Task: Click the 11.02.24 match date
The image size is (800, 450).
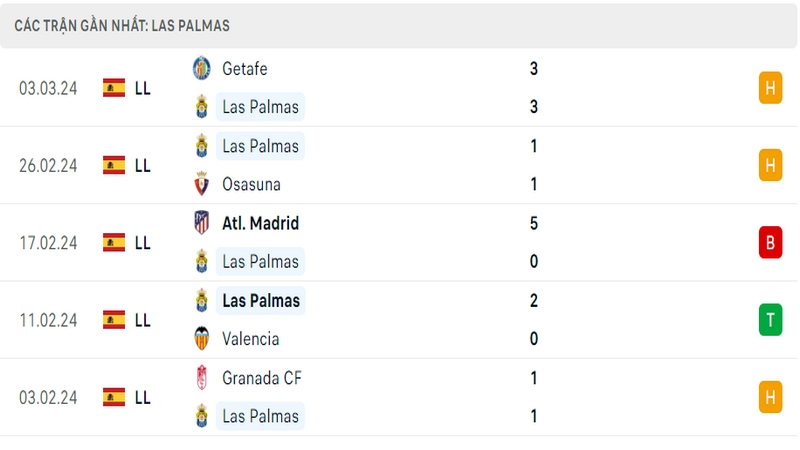Action: (48, 320)
